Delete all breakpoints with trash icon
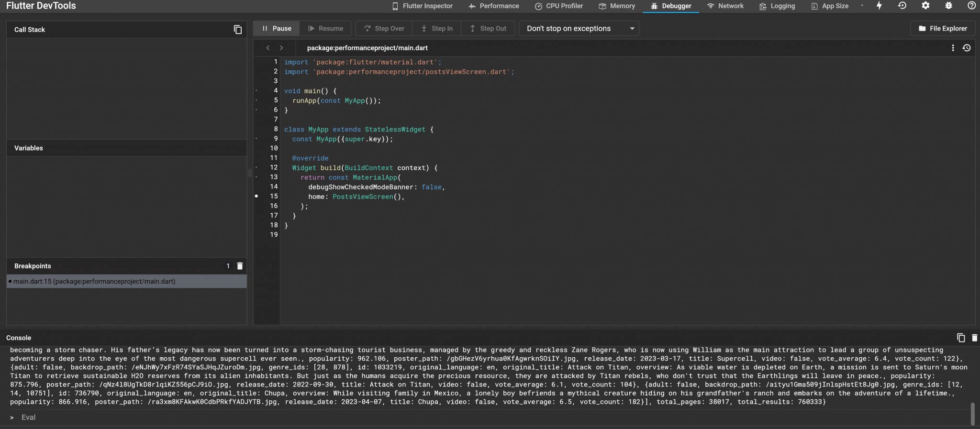The height and width of the screenshot is (429, 980). (240, 266)
